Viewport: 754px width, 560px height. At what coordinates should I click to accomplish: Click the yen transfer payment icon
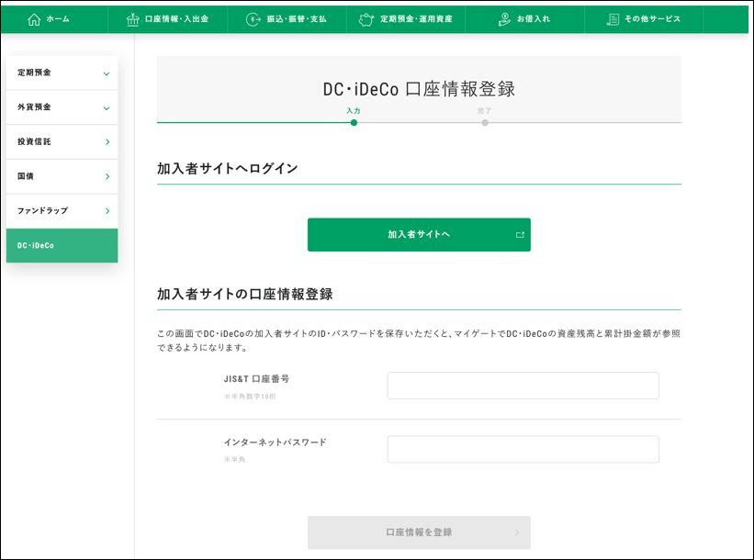(x=253, y=19)
